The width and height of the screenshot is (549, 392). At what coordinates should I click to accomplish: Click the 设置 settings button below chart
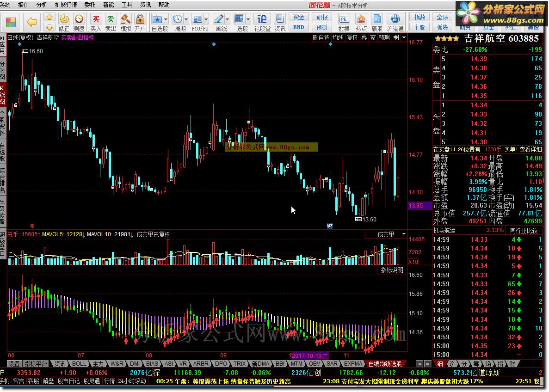coord(14,364)
